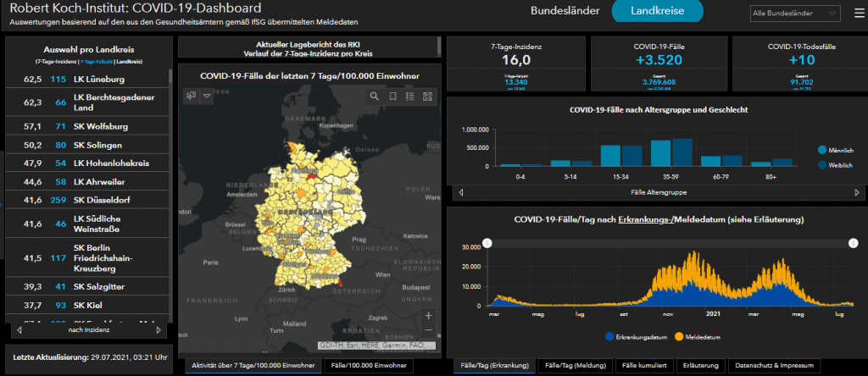The image size is (868, 376).
Task: Select 'SK Solingen' in the list
Action: 87,146
